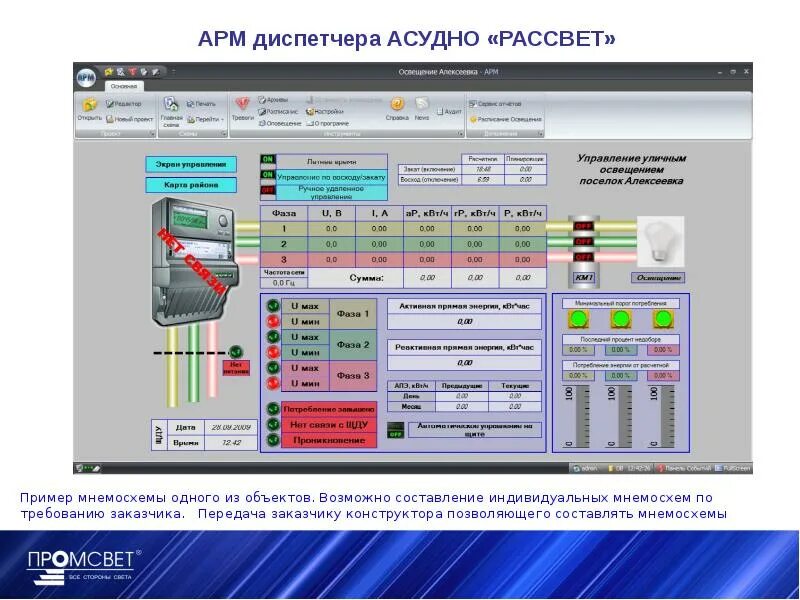The height and width of the screenshot is (600, 800).
Task: Show the О программе about dialog
Action: pyautogui.click(x=328, y=123)
